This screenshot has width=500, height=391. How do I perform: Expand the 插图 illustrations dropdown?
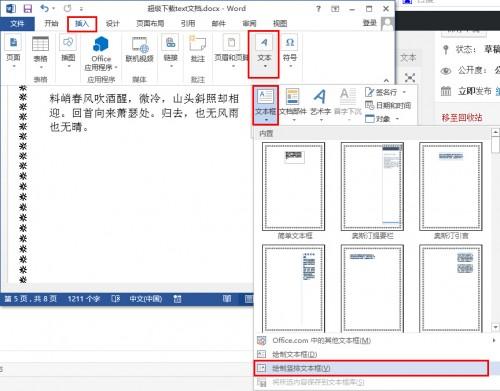(x=68, y=66)
